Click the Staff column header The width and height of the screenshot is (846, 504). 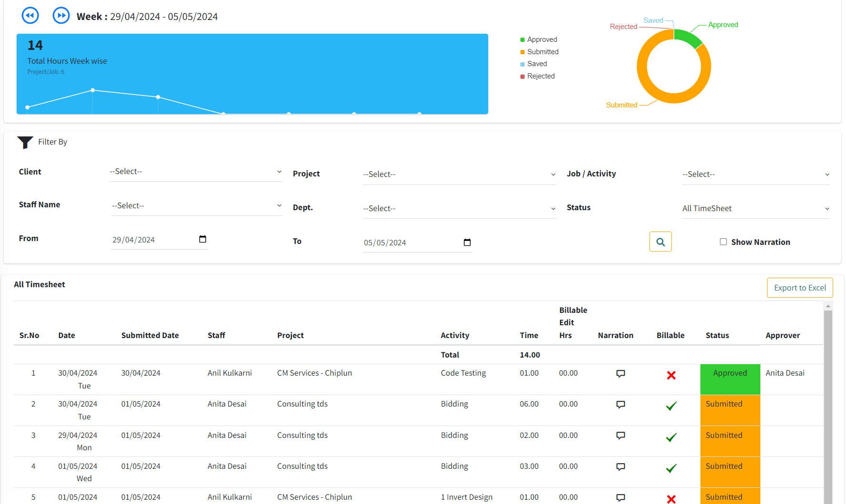[216, 335]
